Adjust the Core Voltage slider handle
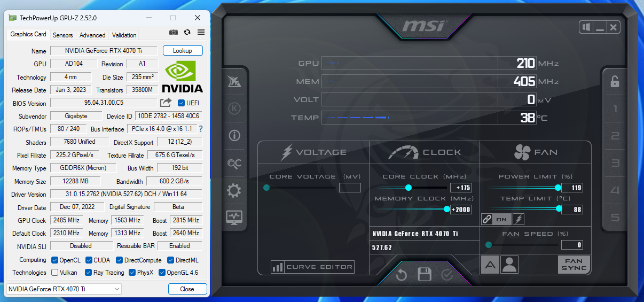Viewport: 644px width, 302px height. (x=266, y=188)
